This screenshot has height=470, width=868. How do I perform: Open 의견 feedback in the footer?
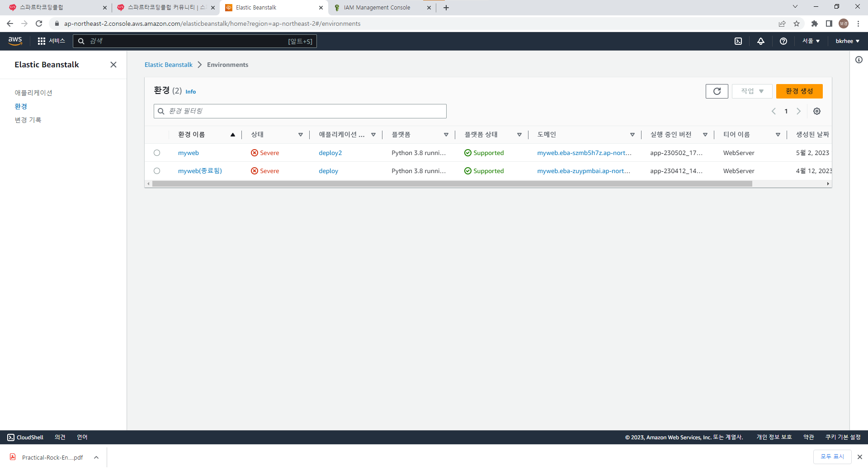(60, 437)
